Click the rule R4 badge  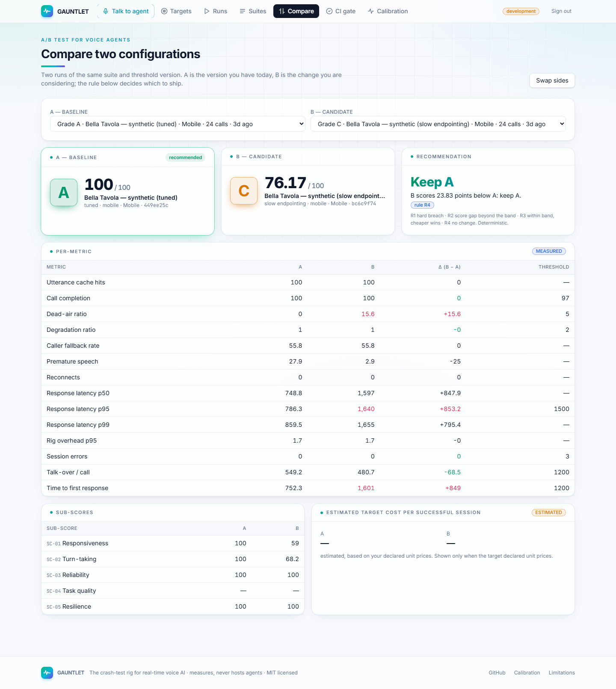(422, 205)
